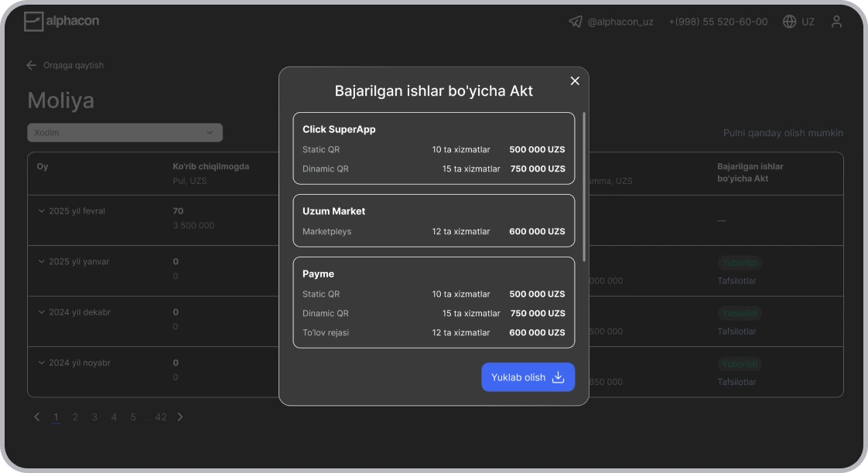Open the Xodim dropdown
The image size is (868, 473).
pyautogui.click(x=125, y=133)
